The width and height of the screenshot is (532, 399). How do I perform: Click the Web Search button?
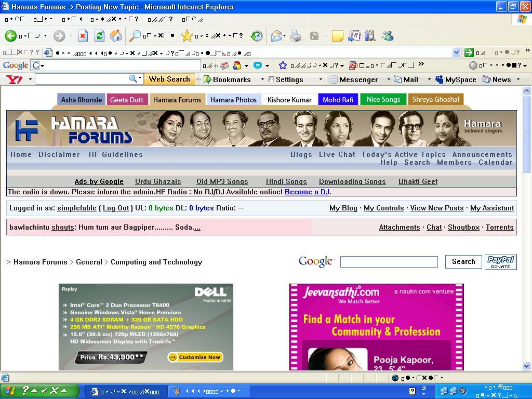click(x=169, y=79)
